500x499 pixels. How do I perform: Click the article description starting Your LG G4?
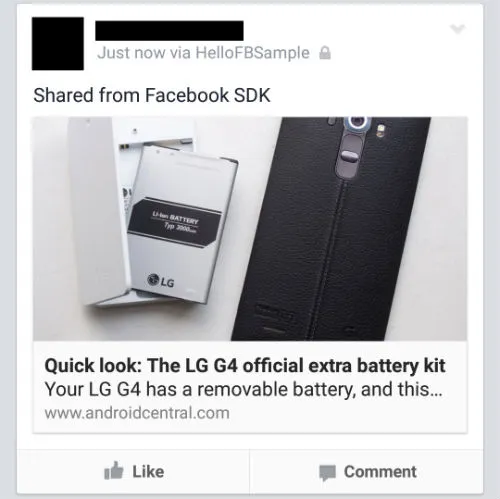pos(244,389)
